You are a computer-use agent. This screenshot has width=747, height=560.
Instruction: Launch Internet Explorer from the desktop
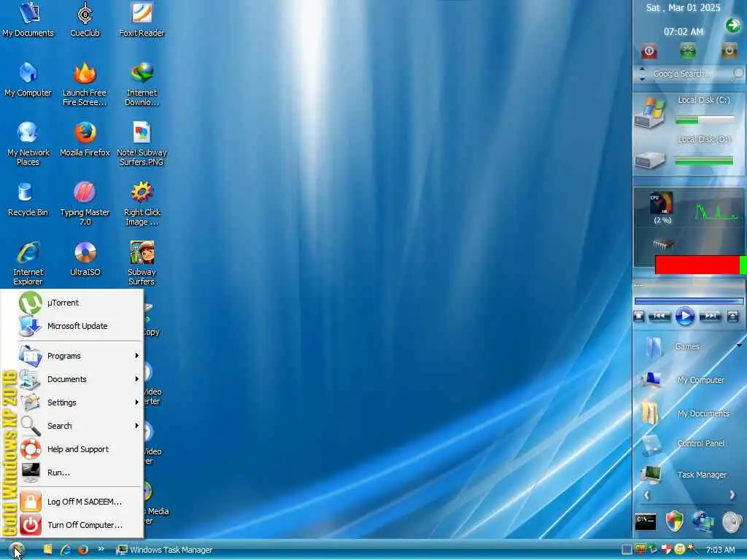pyautogui.click(x=28, y=264)
